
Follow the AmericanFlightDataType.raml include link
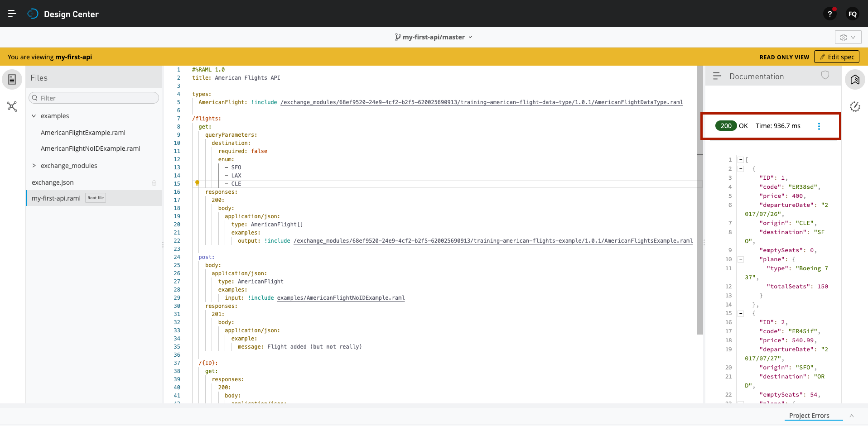482,102
